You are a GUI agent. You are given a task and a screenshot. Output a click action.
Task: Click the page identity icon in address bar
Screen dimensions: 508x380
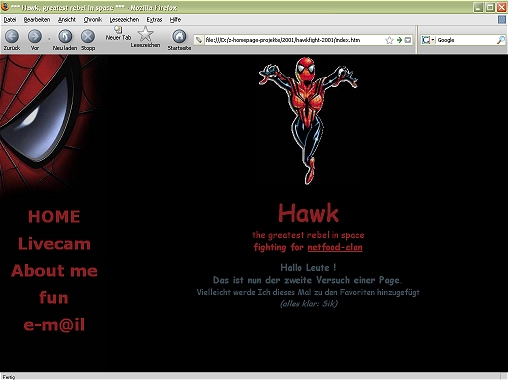tap(199, 40)
